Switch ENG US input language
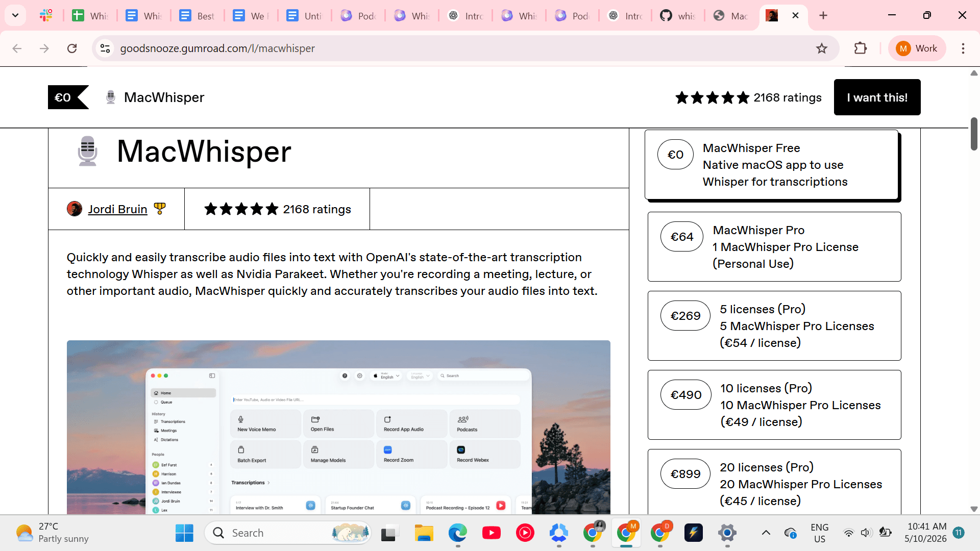 tap(820, 533)
